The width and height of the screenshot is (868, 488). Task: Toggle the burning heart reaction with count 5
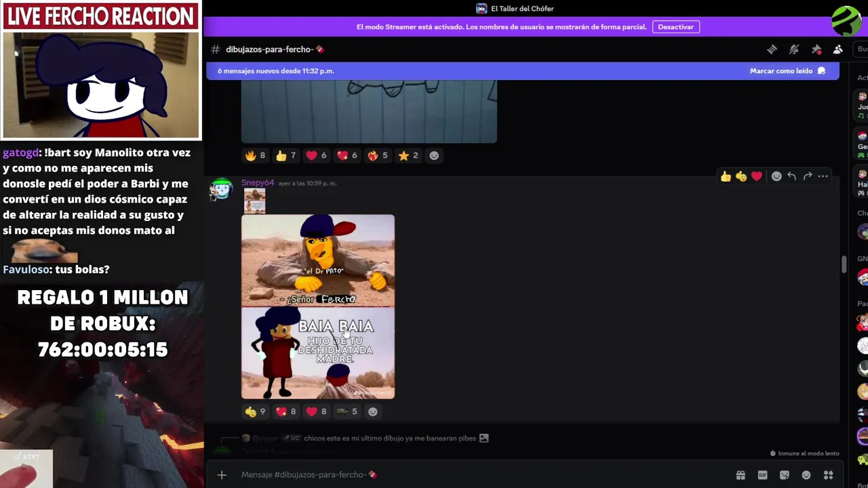(x=378, y=156)
